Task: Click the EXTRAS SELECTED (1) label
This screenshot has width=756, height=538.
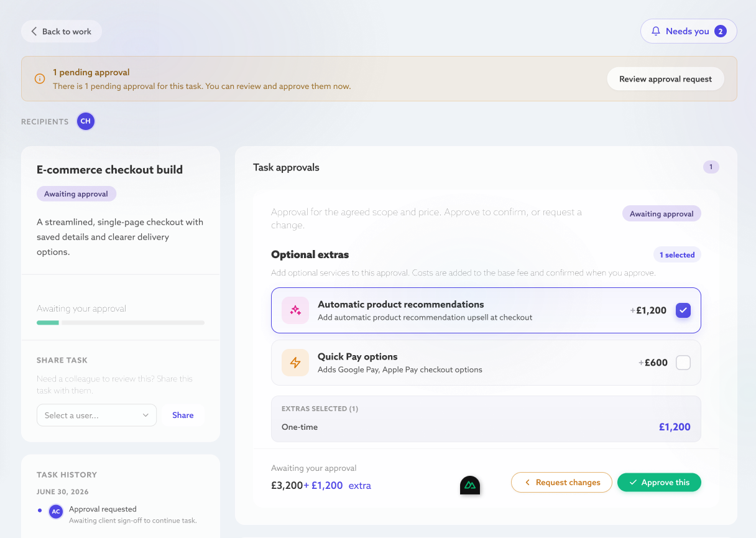Action: tap(320, 409)
